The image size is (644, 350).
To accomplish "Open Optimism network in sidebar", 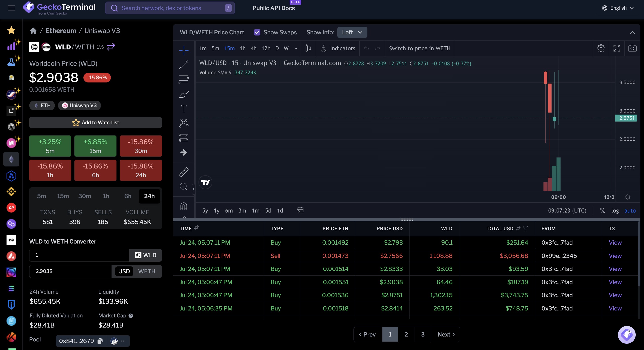I will click(x=11, y=208).
